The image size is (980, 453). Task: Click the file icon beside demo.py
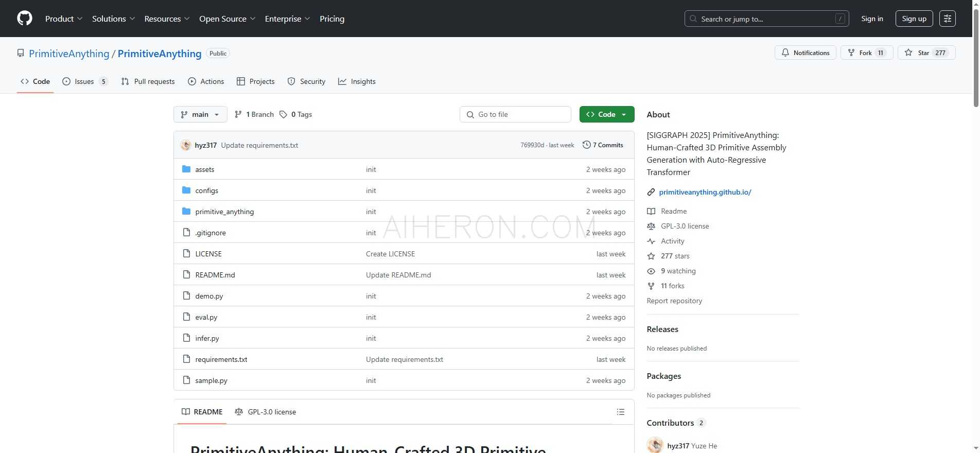pyautogui.click(x=186, y=296)
